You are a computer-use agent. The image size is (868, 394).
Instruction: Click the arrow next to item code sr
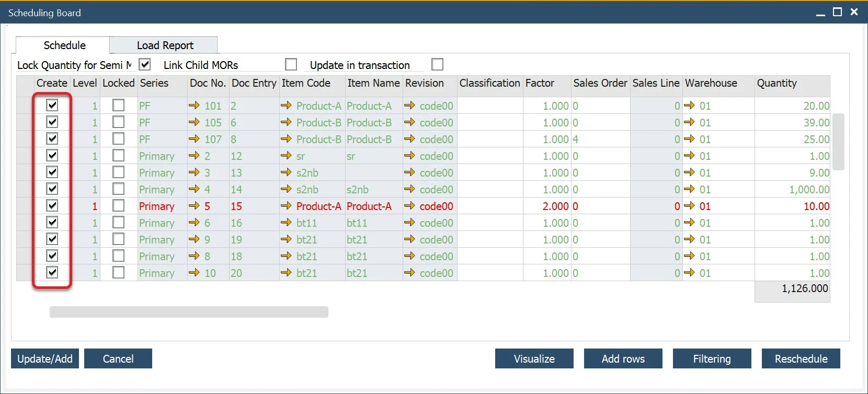(286, 156)
